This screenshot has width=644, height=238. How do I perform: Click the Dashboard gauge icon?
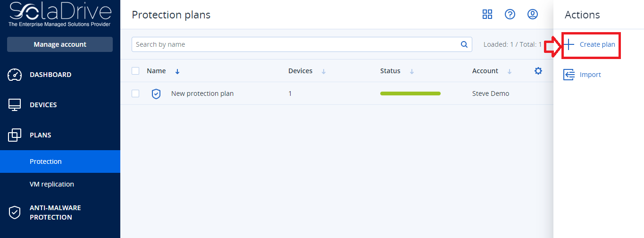[15, 75]
